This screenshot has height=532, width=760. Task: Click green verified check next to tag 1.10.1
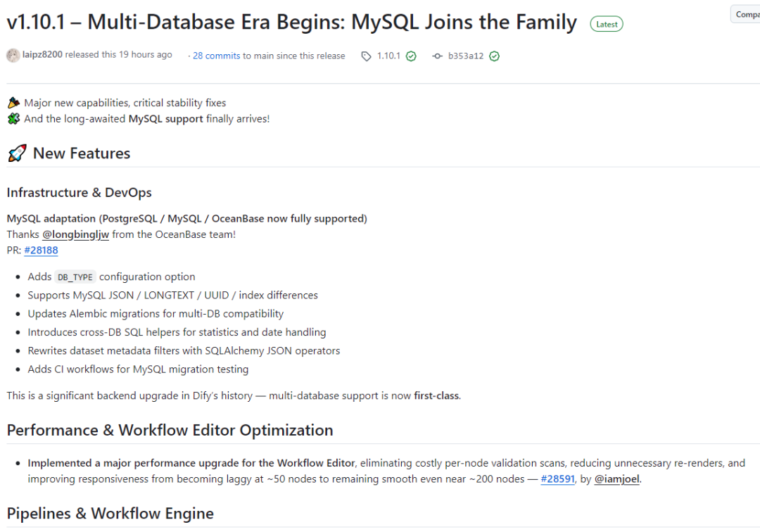tap(411, 56)
